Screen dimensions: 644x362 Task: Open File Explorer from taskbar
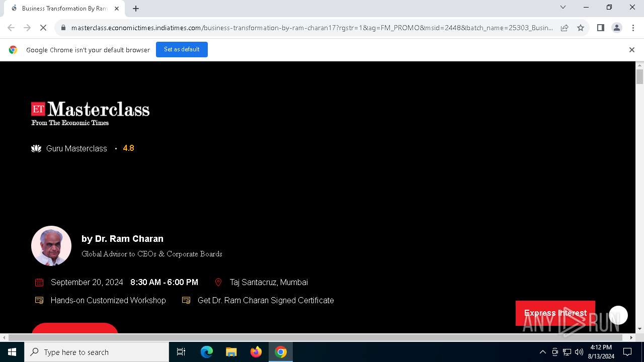[x=231, y=352]
